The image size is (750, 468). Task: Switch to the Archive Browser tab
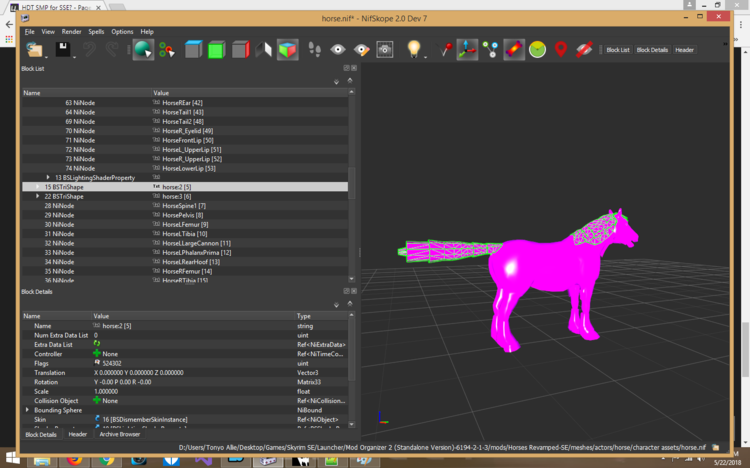[x=120, y=435]
